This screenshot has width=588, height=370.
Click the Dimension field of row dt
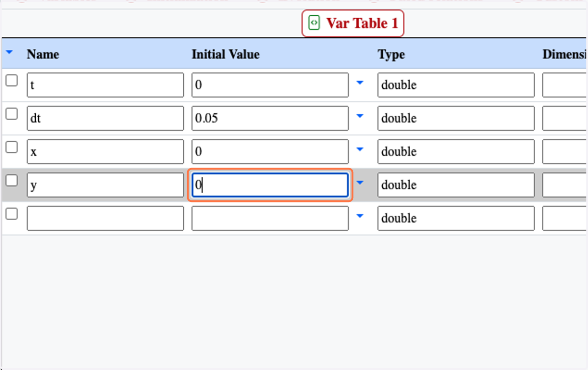(x=565, y=119)
